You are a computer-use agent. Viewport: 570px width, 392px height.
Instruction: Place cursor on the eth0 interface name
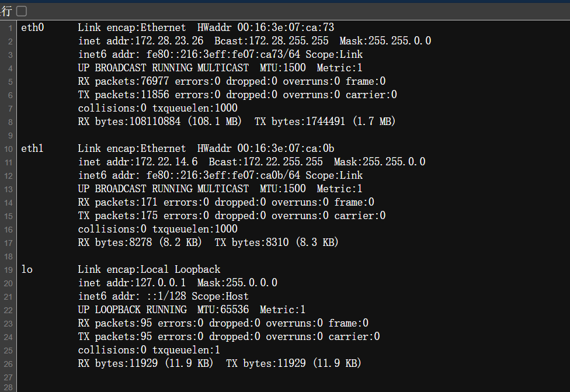pyautogui.click(x=32, y=27)
